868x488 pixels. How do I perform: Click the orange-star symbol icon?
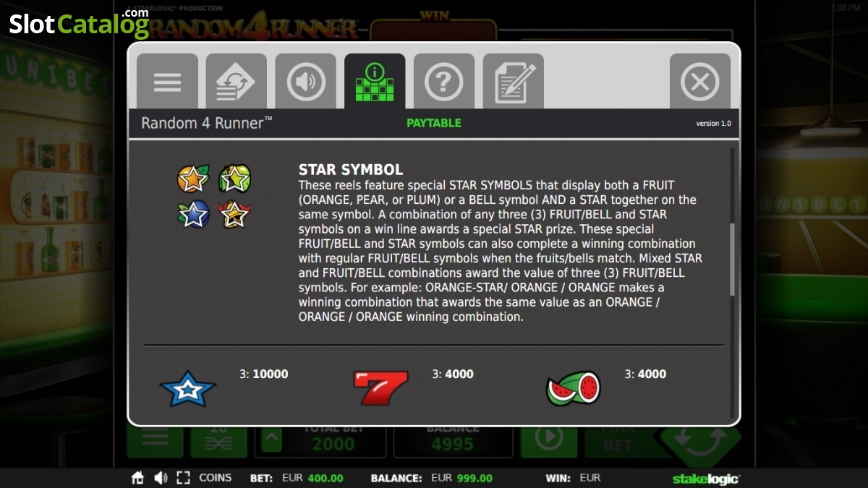point(193,179)
